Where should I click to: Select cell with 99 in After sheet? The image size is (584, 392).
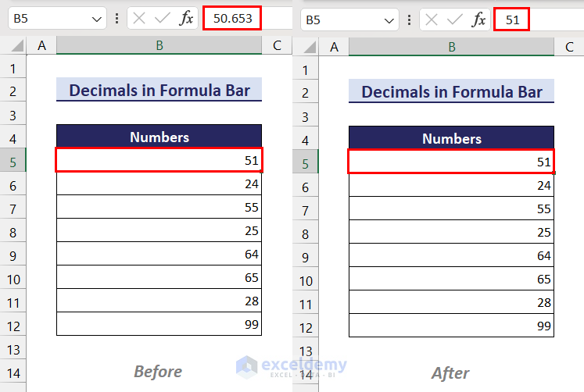point(451,326)
